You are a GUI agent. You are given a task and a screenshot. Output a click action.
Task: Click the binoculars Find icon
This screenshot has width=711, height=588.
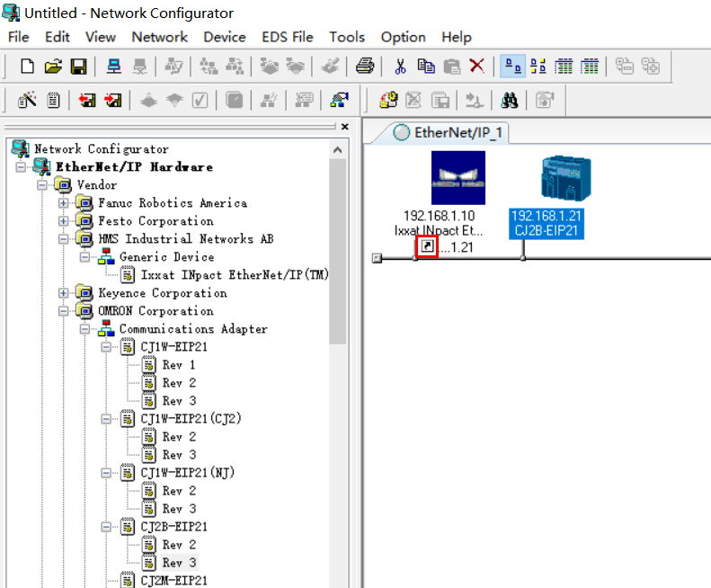(x=510, y=100)
